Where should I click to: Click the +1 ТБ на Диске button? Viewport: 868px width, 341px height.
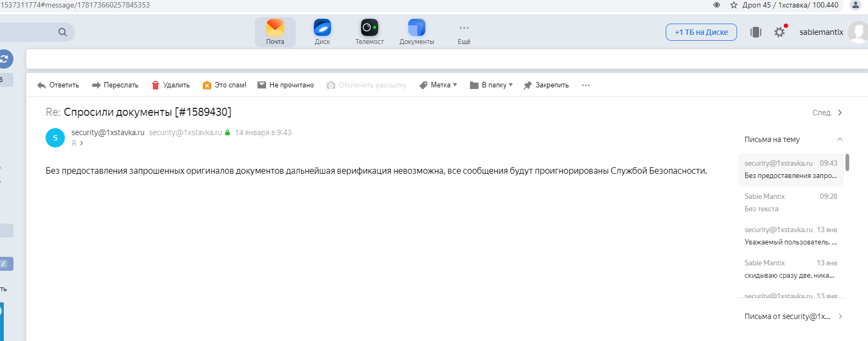pyautogui.click(x=701, y=32)
